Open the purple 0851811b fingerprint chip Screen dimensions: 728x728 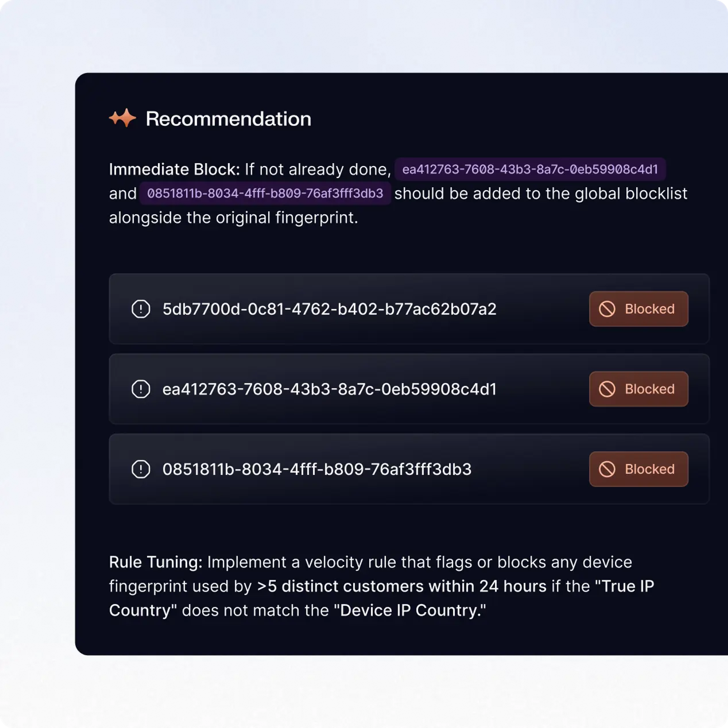click(265, 193)
